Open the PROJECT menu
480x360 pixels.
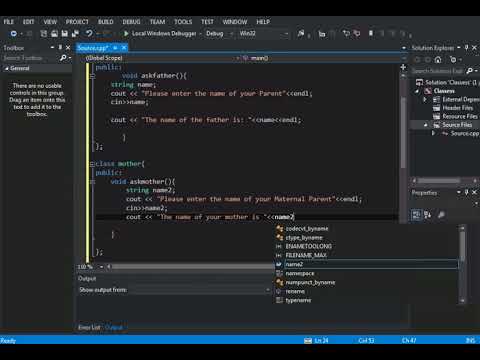[x=77, y=22]
